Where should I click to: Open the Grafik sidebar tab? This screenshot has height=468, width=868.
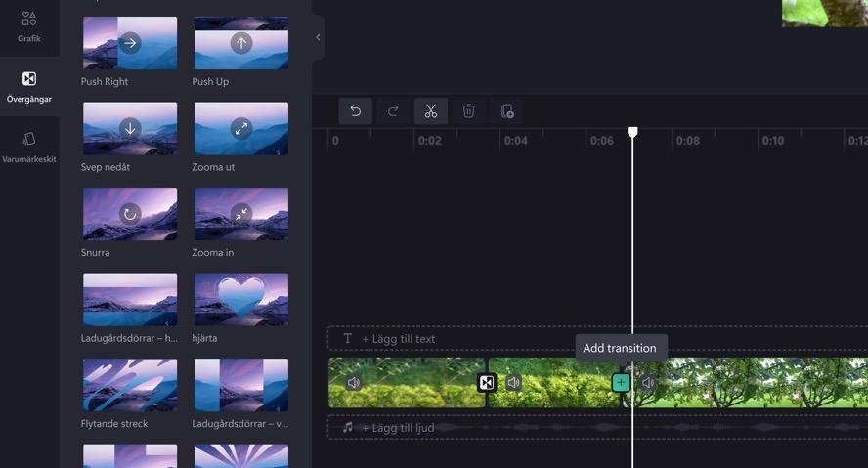tap(28, 26)
